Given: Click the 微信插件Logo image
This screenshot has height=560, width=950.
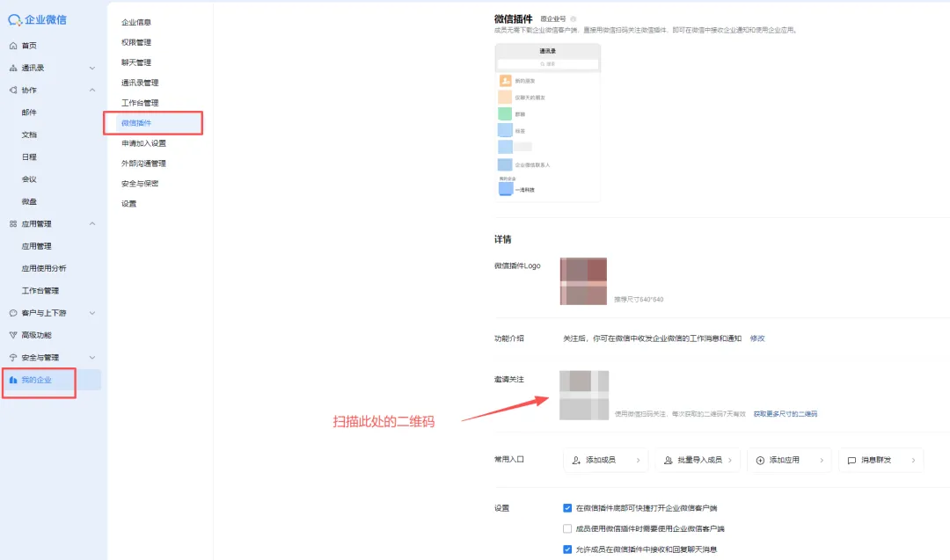Looking at the screenshot, I should pos(583,281).
